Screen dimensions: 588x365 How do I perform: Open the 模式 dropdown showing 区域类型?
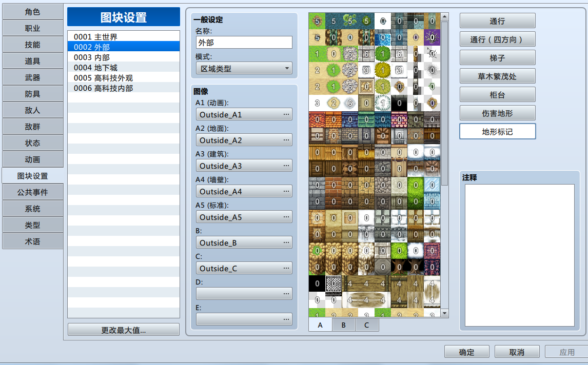click(244, 68)
